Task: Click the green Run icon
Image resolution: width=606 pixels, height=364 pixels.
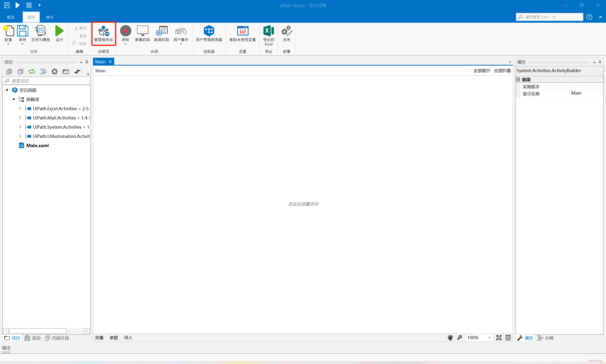Action: [x=59, y=31]
